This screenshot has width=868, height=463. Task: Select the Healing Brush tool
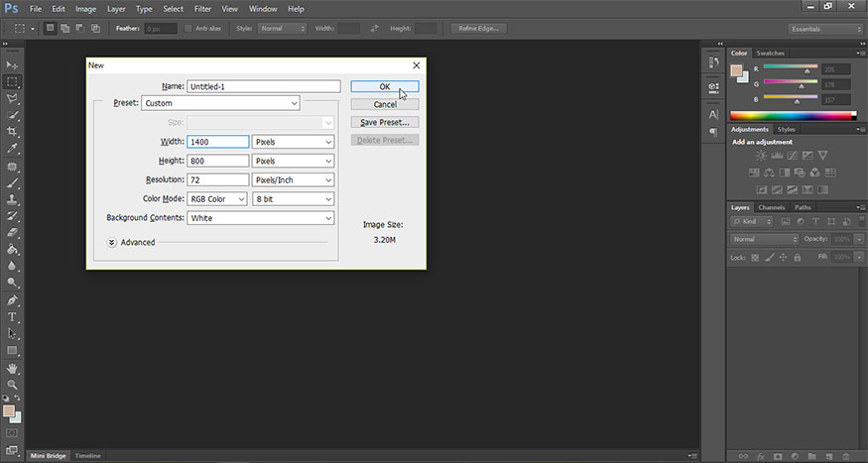[12, 167]
